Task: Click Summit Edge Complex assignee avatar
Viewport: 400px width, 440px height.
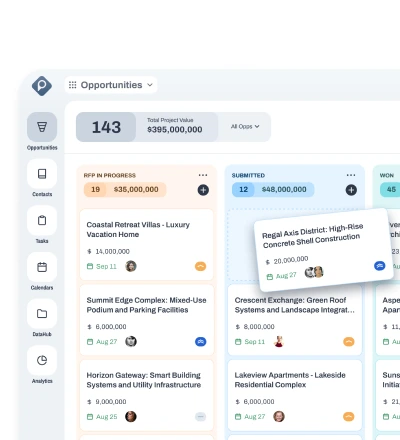Action: 131,341
